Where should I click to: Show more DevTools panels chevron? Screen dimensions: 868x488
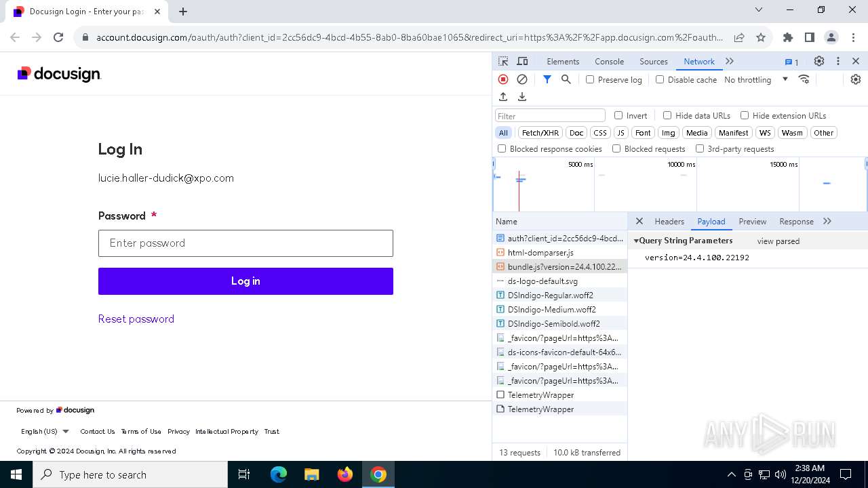(x=730, y=61)
